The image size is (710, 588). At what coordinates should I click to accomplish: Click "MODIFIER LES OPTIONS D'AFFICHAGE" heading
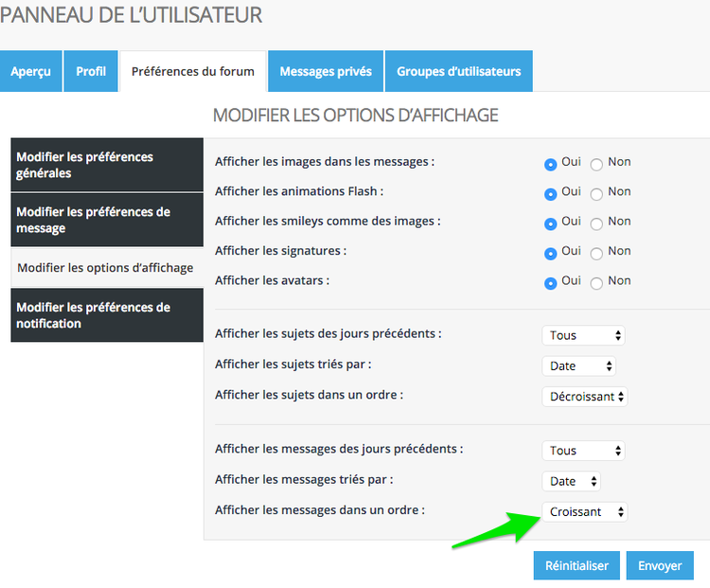click(x=355, y=116)
